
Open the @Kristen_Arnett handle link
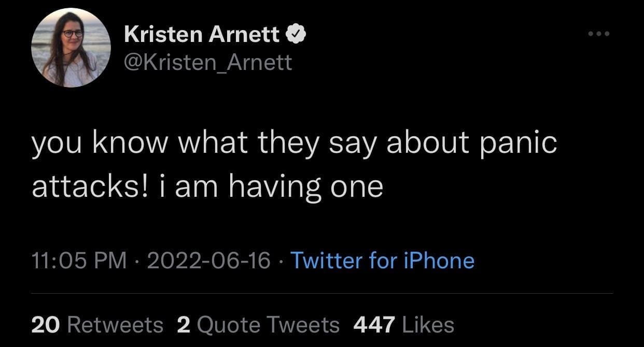coord(208,63)
